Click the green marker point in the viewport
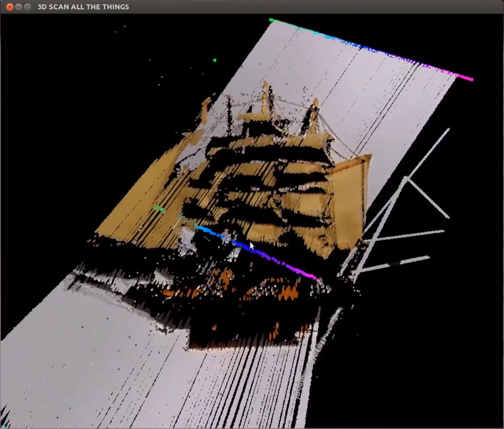504x429 pixels. 215,60
